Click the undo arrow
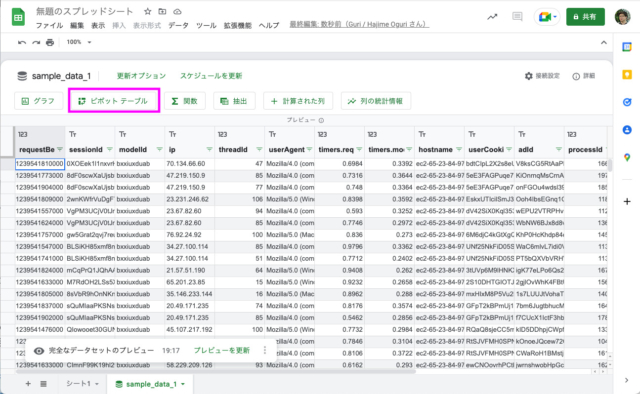640x394 pixels. click(22, 42)
